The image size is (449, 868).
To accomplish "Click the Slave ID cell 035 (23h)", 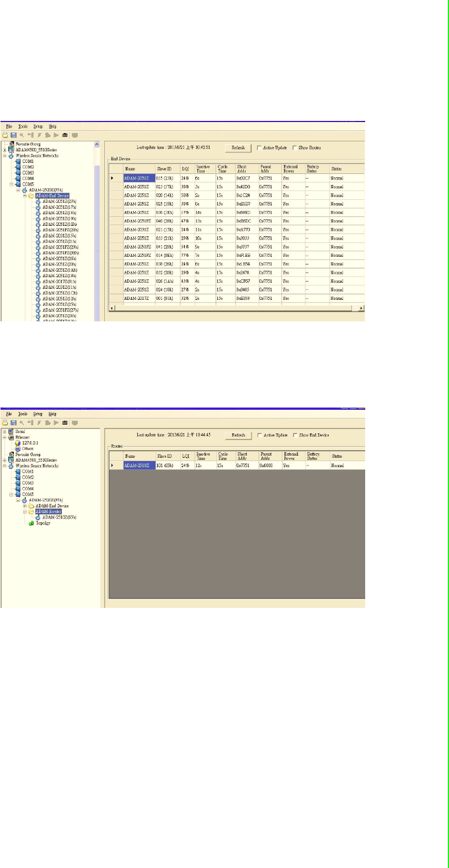I will point(167,178).
